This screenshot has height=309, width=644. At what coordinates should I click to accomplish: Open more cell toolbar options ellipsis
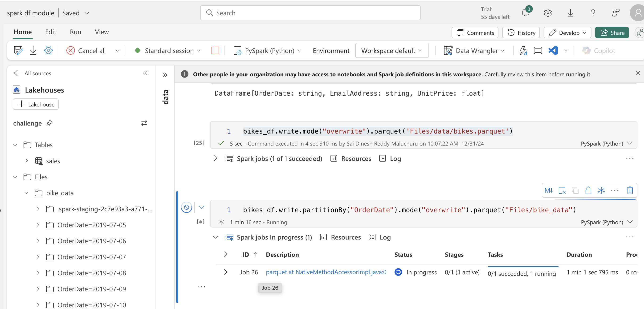[x=614, y=191]
